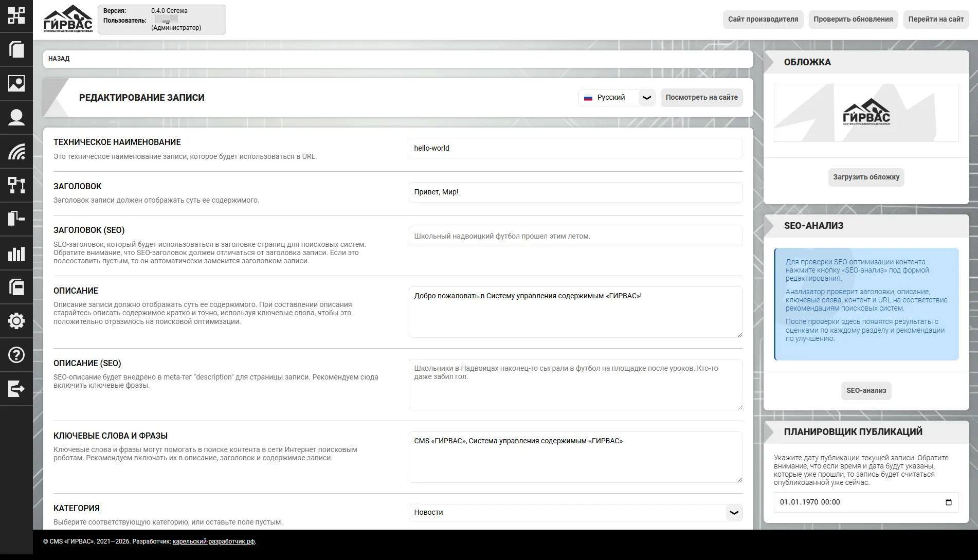Focus the hello-world technical name field
The width and height of the screenshot is (978, 560).
pyautogui.click(x=575, y=148)
